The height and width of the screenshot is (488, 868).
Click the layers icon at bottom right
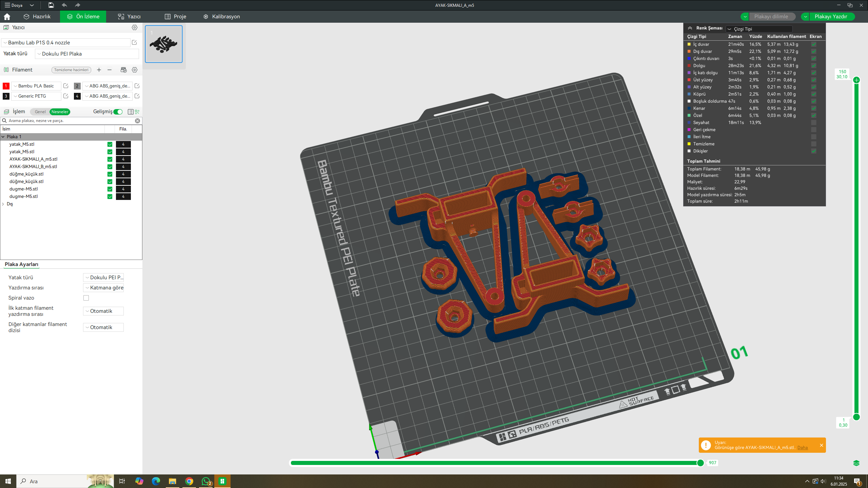[856, 463]
